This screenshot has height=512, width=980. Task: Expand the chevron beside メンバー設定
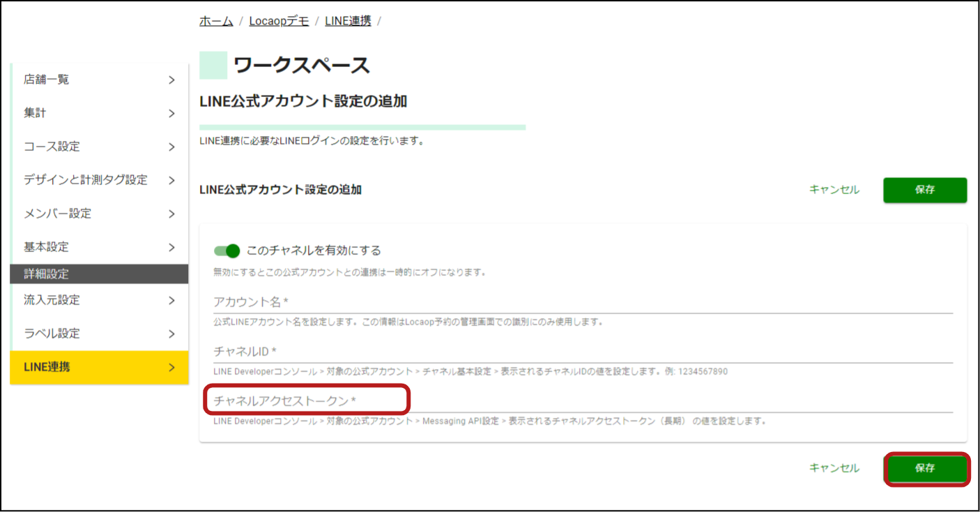pyautogui.click(x=171, y=214)
